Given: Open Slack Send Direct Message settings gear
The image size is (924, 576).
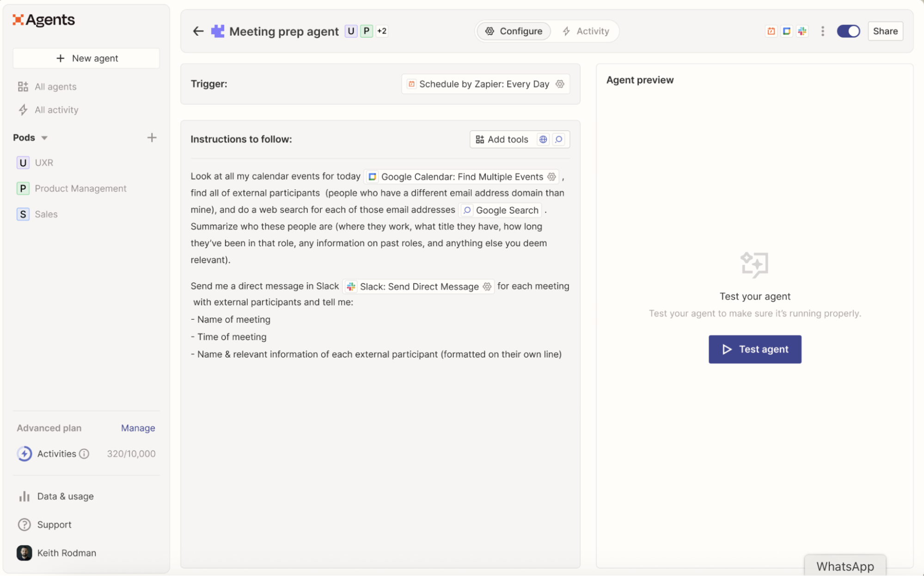Looking at the screenshot, I should point(487,286).
